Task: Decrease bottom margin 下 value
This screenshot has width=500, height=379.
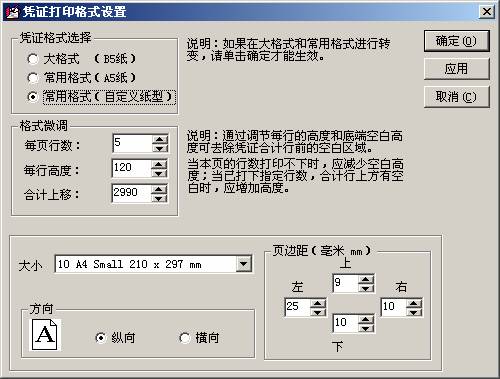Action: [x=366, y=328]
